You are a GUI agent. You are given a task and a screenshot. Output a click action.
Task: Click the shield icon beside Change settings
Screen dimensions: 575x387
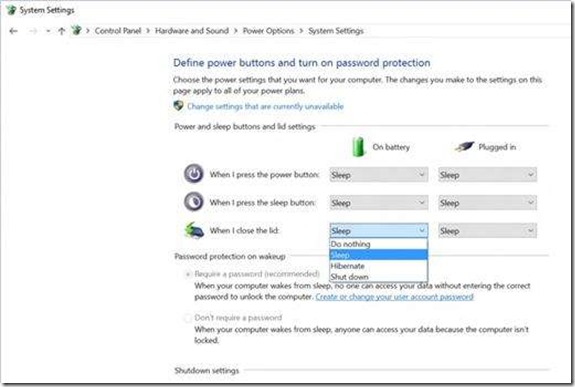178,106
